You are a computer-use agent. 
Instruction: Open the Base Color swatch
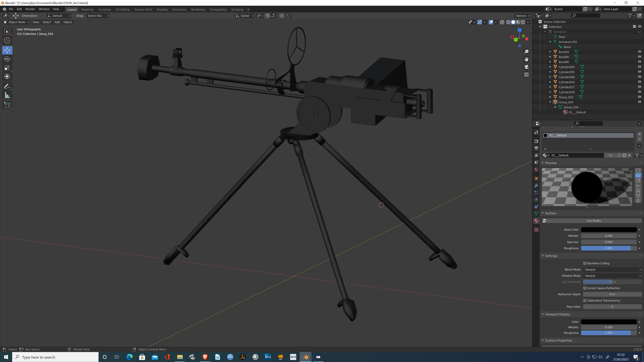[x=609, y=230]
